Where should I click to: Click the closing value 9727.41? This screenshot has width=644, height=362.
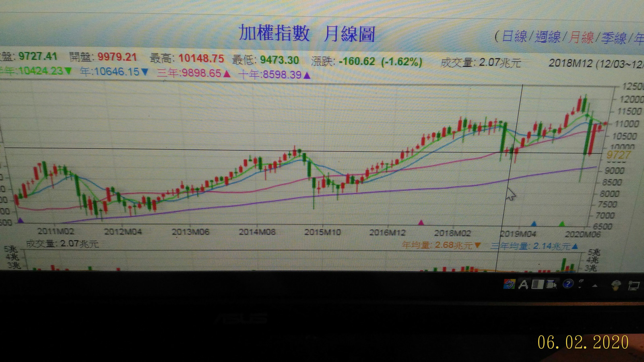(38, 56)
